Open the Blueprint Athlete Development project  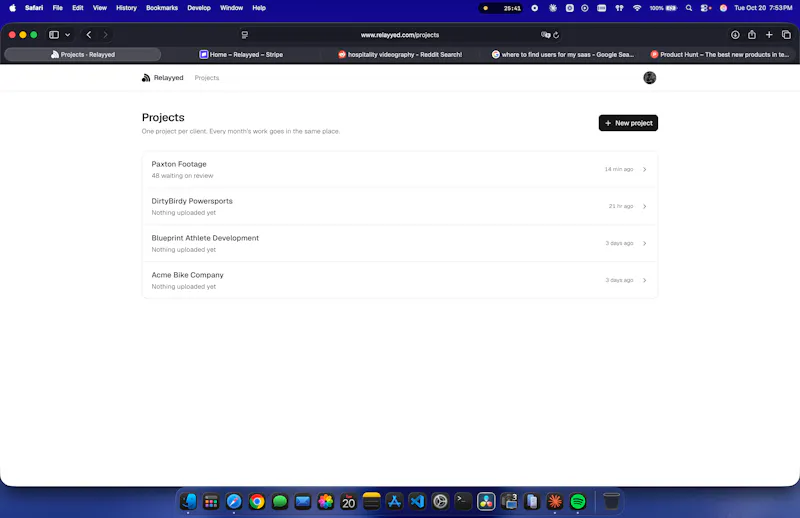click(399, 243)
